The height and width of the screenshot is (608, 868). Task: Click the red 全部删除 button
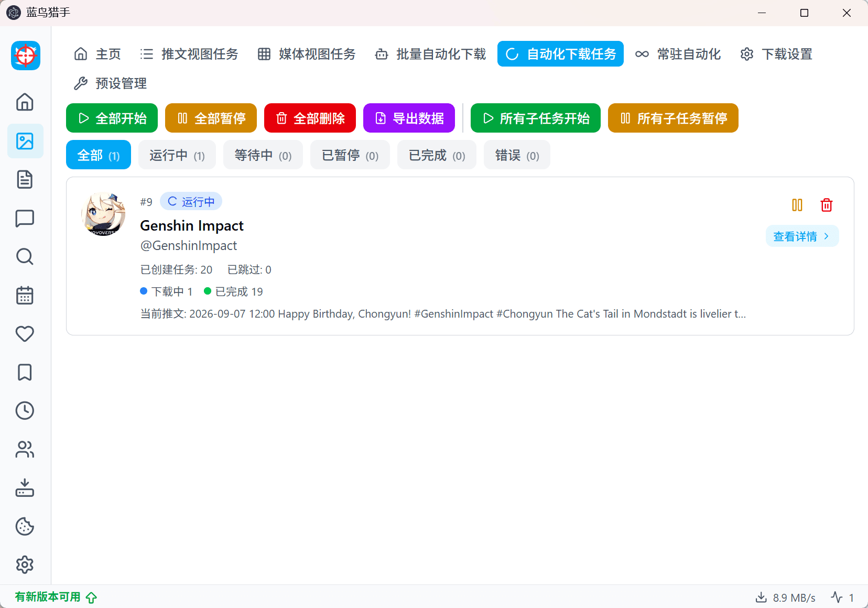click(x=310, y=118)
